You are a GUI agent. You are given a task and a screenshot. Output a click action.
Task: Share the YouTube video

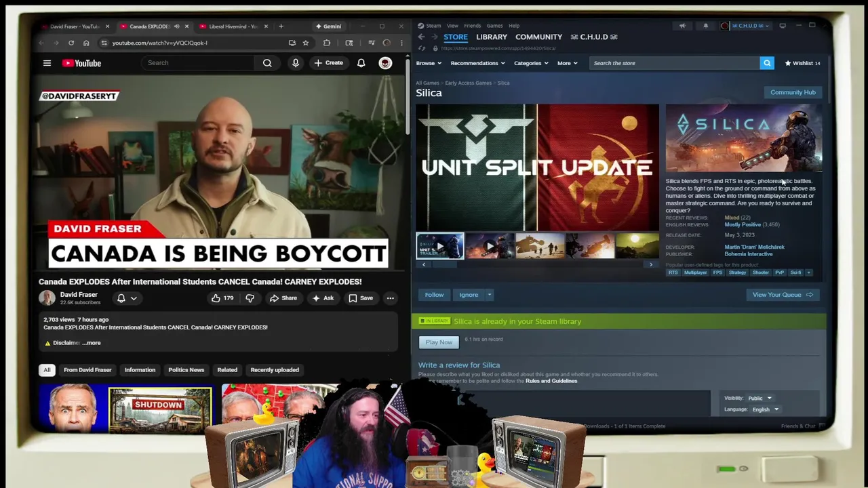pos(283,298)
